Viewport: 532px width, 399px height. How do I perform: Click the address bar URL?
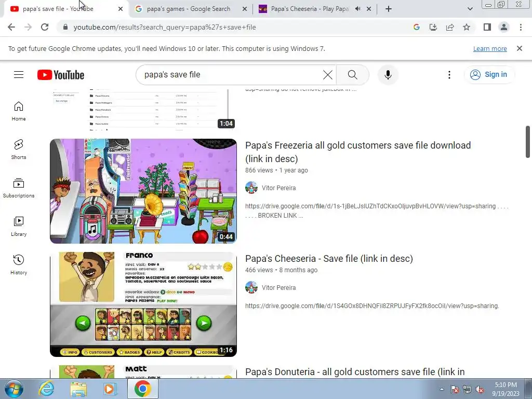click(165, 27)
